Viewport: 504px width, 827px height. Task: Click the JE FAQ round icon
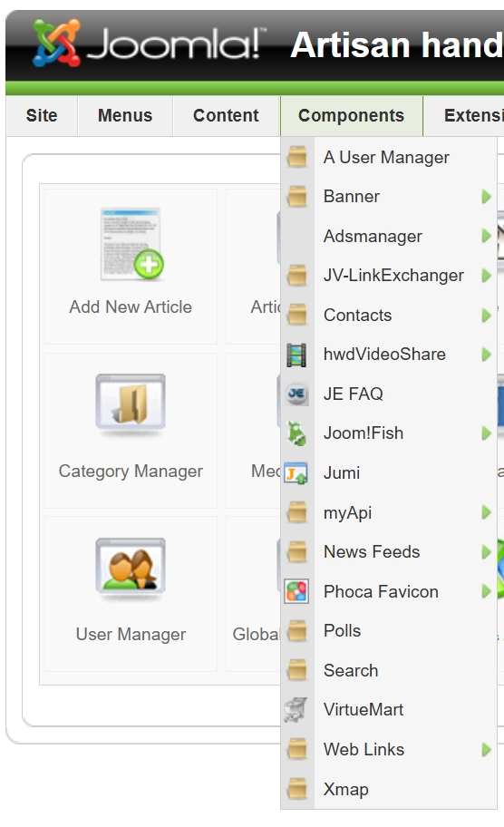tap(296, 394)
